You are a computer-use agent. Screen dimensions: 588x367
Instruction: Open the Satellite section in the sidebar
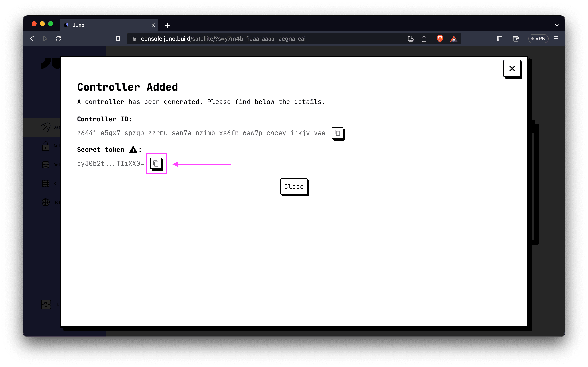(x=46, y=127)
